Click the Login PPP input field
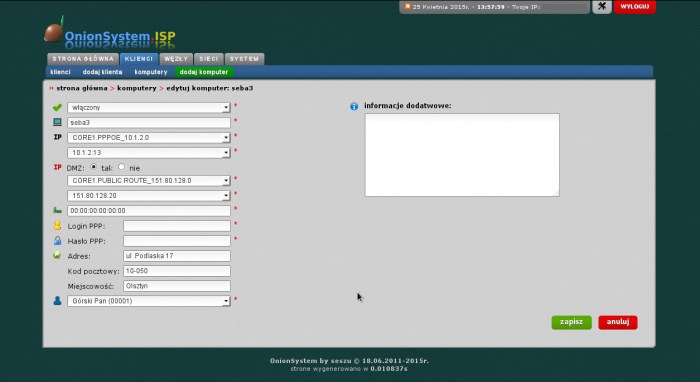 point(177,226)
